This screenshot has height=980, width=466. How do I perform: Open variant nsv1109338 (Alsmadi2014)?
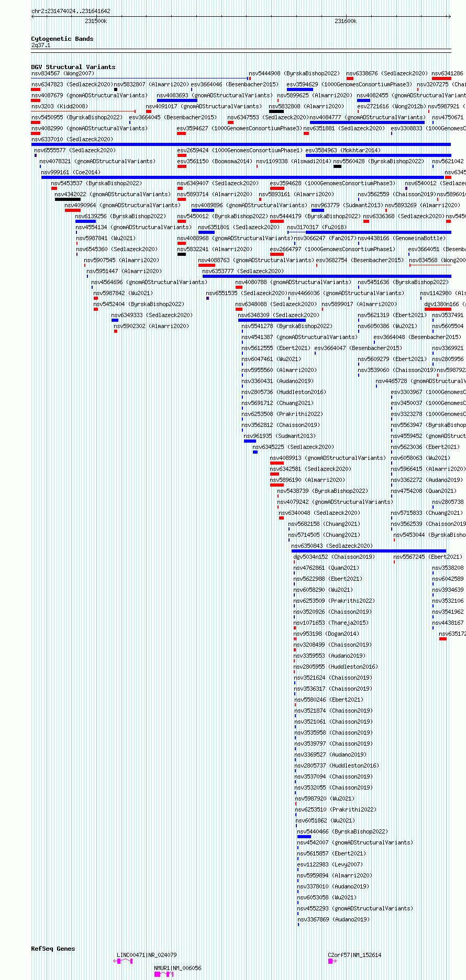click(294, 162)
